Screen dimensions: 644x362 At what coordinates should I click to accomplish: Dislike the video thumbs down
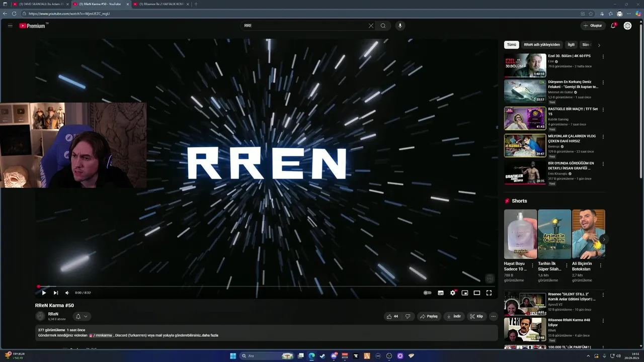click(x=408, y=316)
